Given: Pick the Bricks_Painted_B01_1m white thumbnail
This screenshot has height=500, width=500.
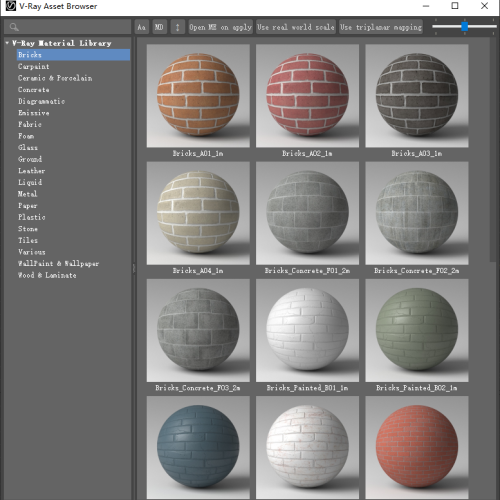Looking at the screenshot, I should (307, 331).
